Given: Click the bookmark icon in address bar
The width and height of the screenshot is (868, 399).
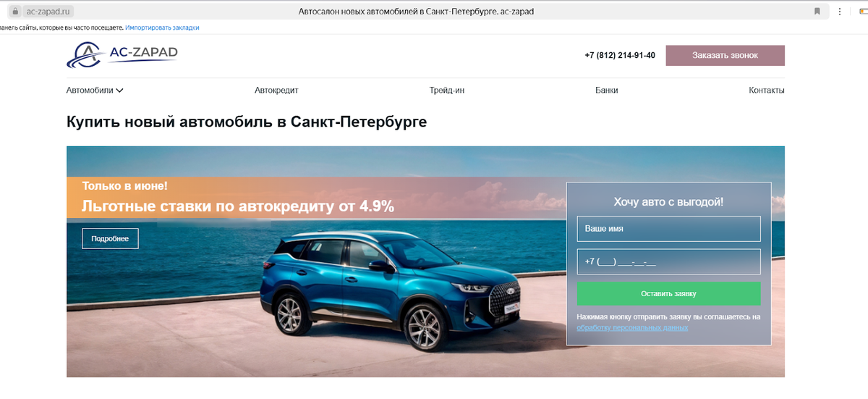Looking at the screenshot, I should (x=817, y=12).
